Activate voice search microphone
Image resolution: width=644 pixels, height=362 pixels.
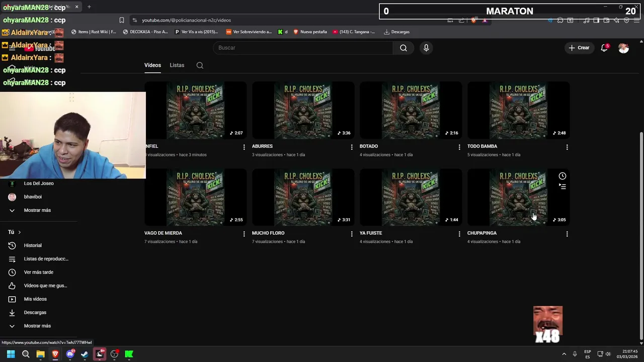(x=426, y=48)
